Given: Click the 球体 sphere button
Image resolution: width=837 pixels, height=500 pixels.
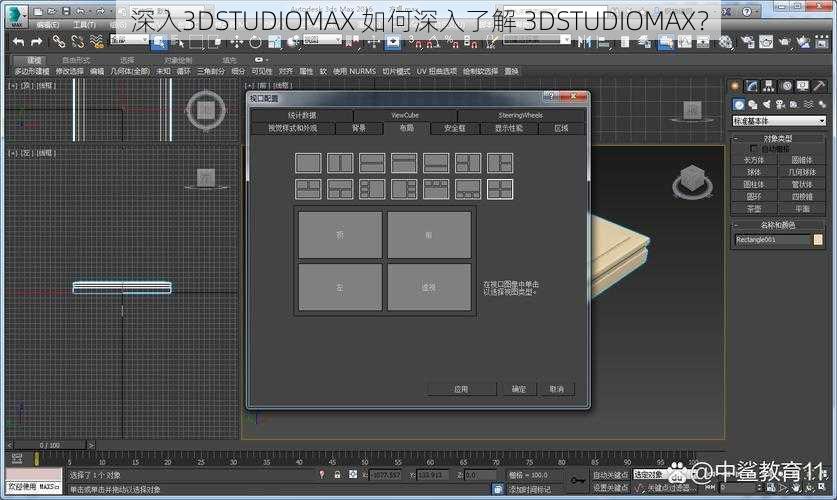Looking at the screenshot, I should click(754, 172).
